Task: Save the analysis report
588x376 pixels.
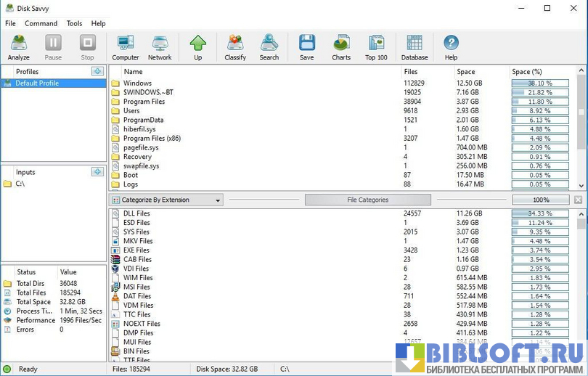Action: (307, 47)
